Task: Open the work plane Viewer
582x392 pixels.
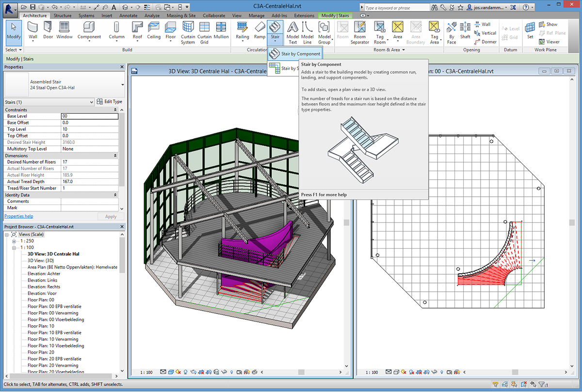Action: pos(549,42)
